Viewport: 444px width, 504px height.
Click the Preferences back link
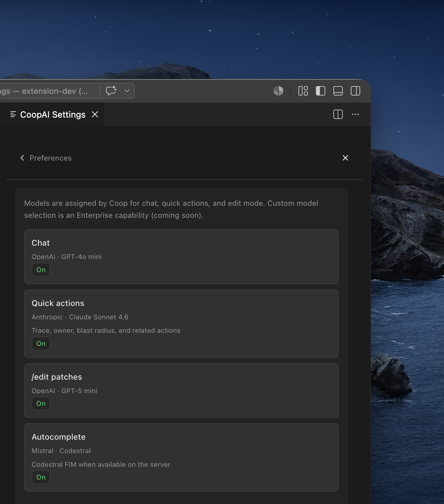click(x=51, y=158)
